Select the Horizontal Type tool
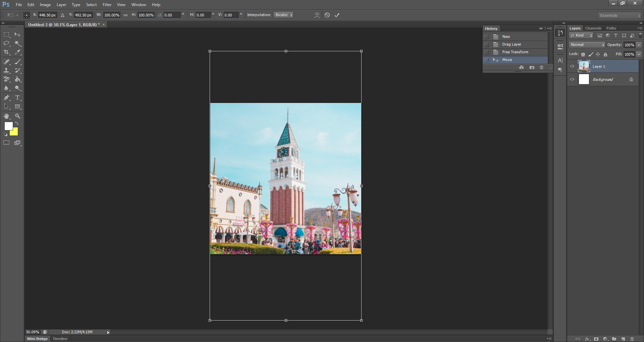Screen dimensions: 644x342 [x=18, y=98]
